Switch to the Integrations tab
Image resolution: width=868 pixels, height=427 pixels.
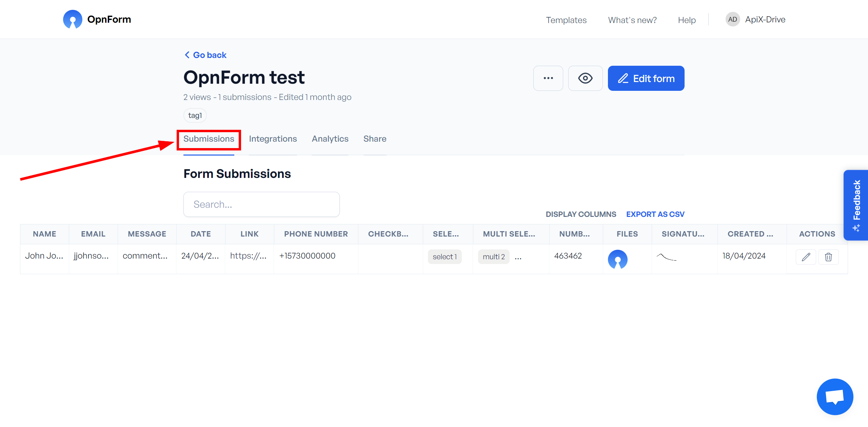pos(274,139)
